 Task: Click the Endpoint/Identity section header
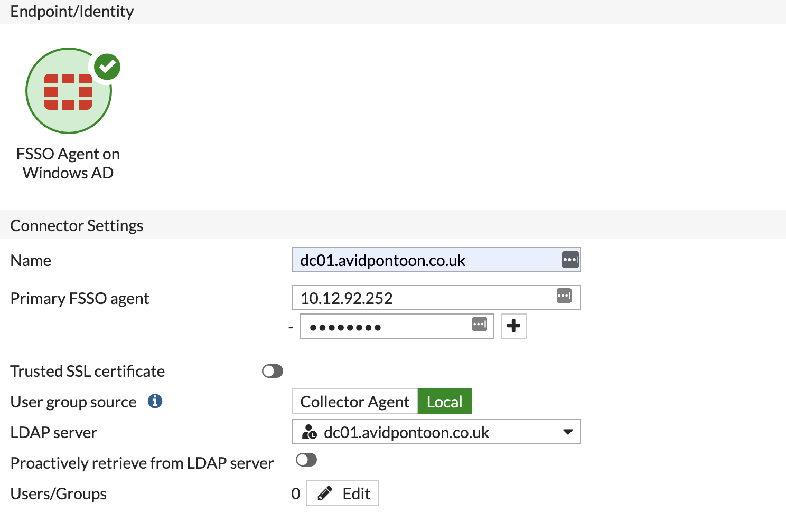click(72, 11)
